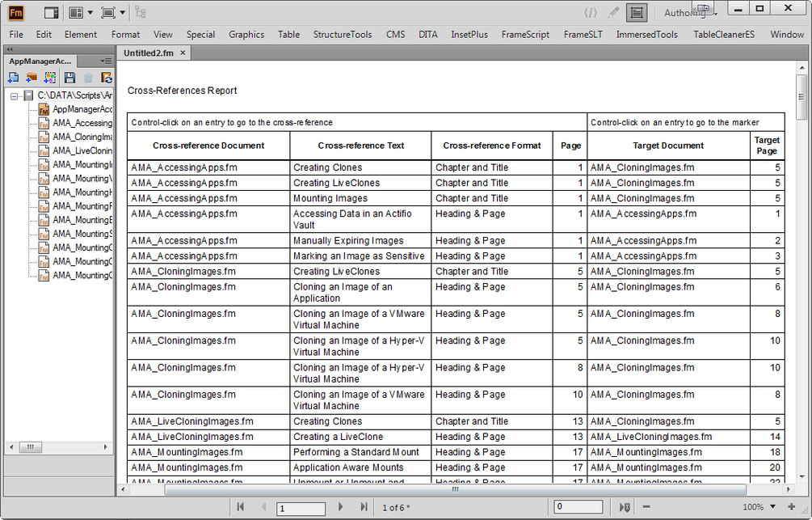Click the line number input field showing 0
Viewport: 812px width, 520px height.
coord(578,506)
